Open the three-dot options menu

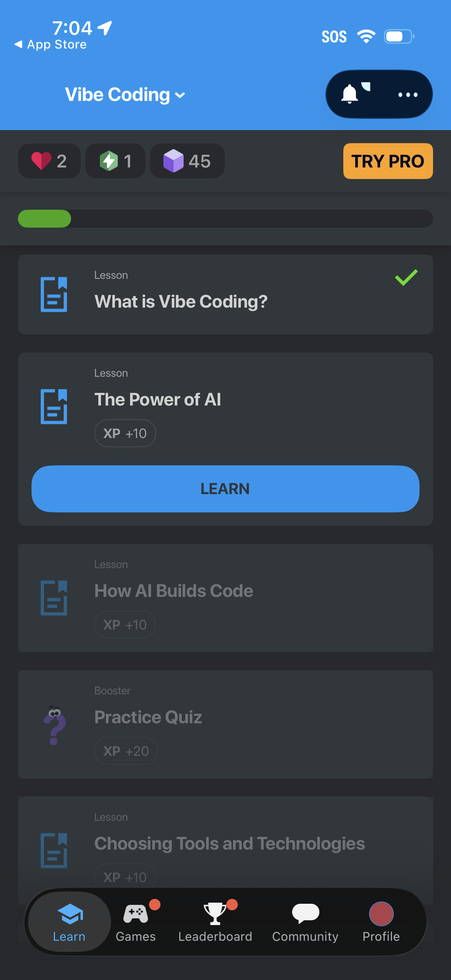click(x=407, y=95)
